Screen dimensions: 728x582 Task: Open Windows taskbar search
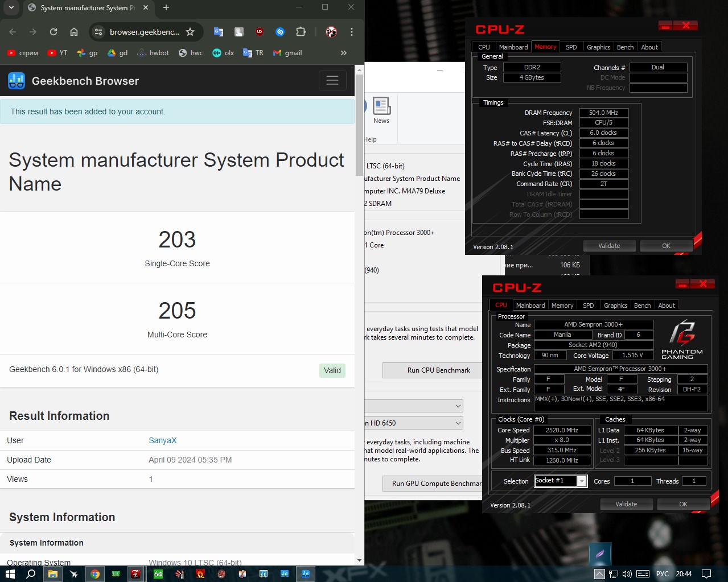pyautogui.click(x=31, y=573)
